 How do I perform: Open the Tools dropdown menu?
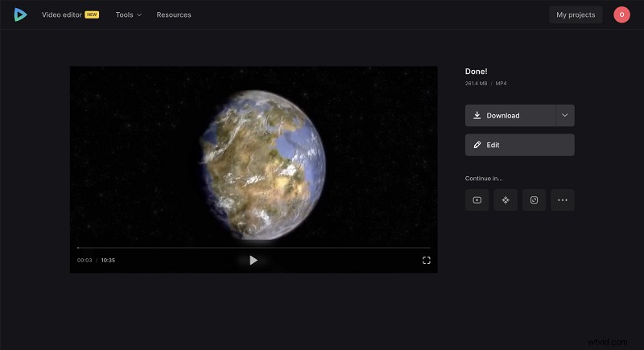128,14
